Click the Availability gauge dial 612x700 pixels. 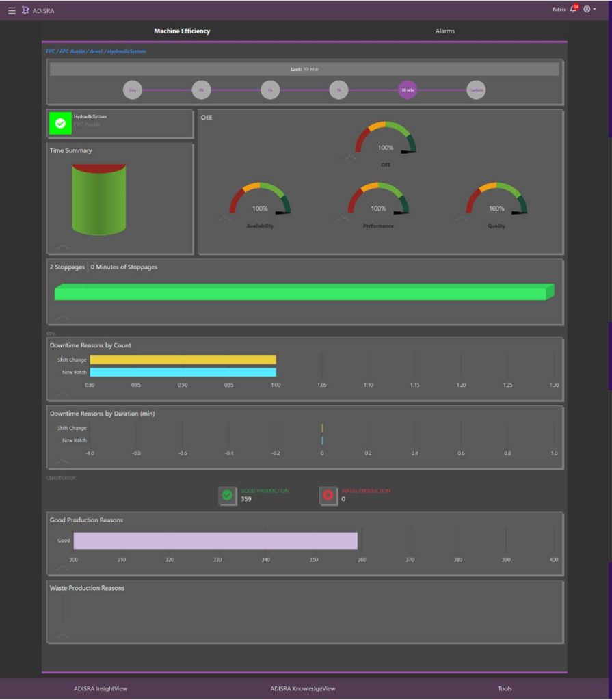point(260,200)
